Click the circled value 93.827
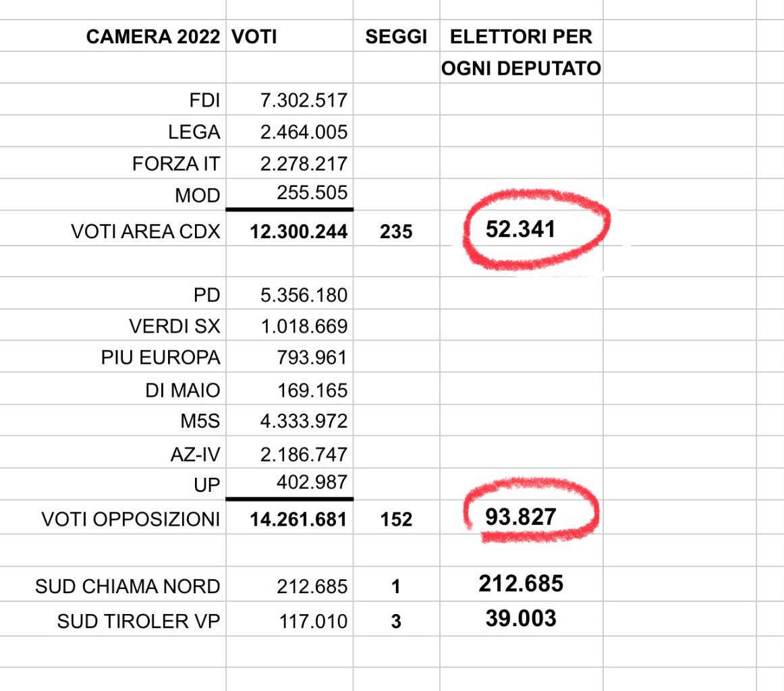Screen dimensions: 784x691 pos(522,517)
